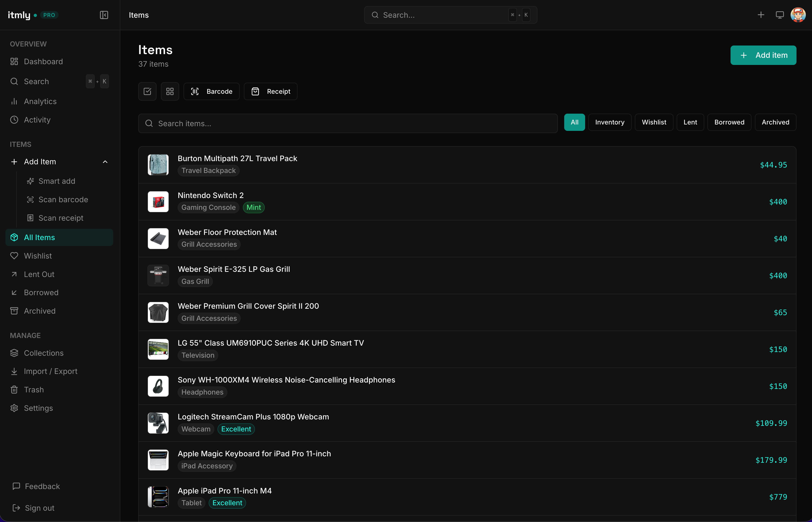Open Analytics from the sidebar
The image size is (812, 522).
click(x=40, y=101)
